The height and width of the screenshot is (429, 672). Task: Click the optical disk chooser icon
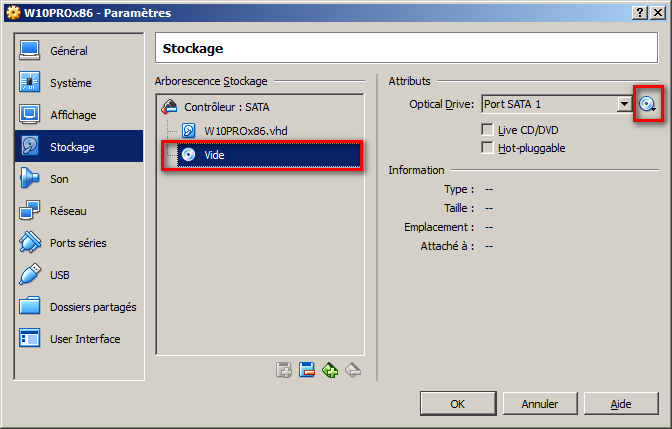click(x=649, y=104)
